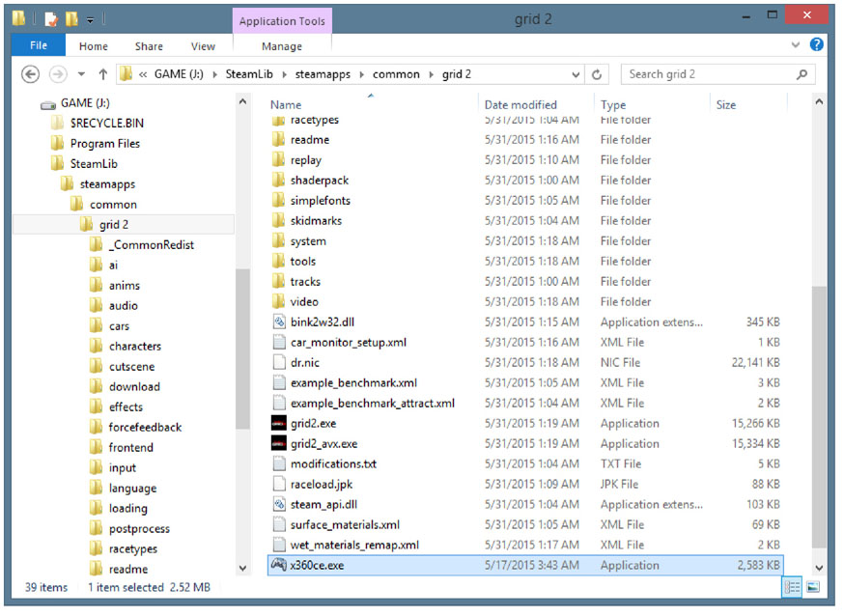Open recent locations dropdown arrow
The width and height of the screenshot is (844, 616).
pyautogui.click(x=81, y=74)
